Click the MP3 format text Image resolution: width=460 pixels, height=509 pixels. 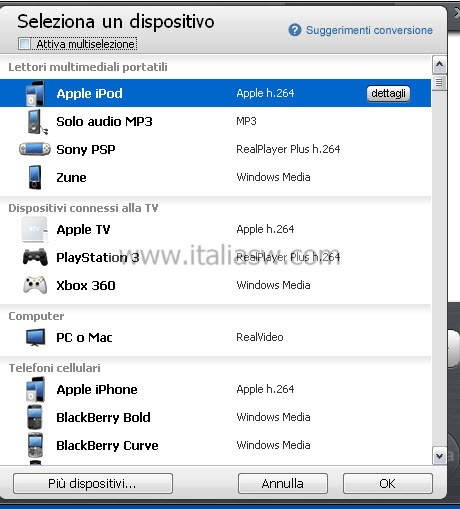[x=246, y=121]
